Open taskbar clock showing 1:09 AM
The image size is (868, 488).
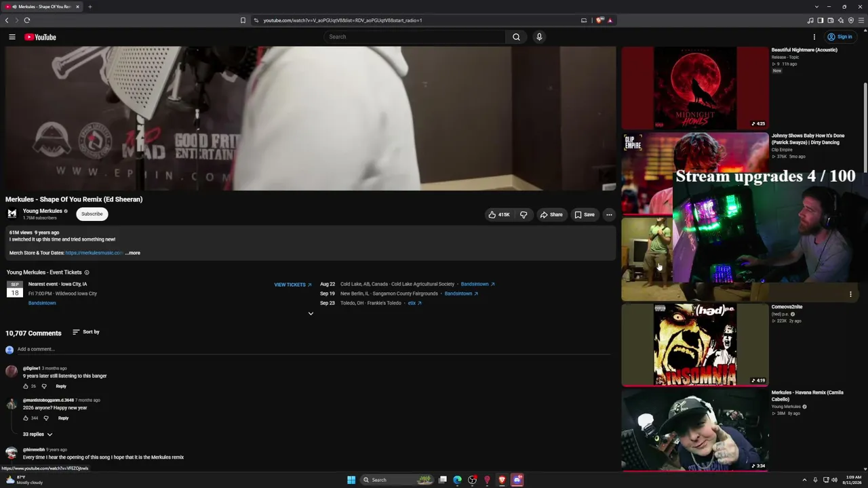coord(853,480)
